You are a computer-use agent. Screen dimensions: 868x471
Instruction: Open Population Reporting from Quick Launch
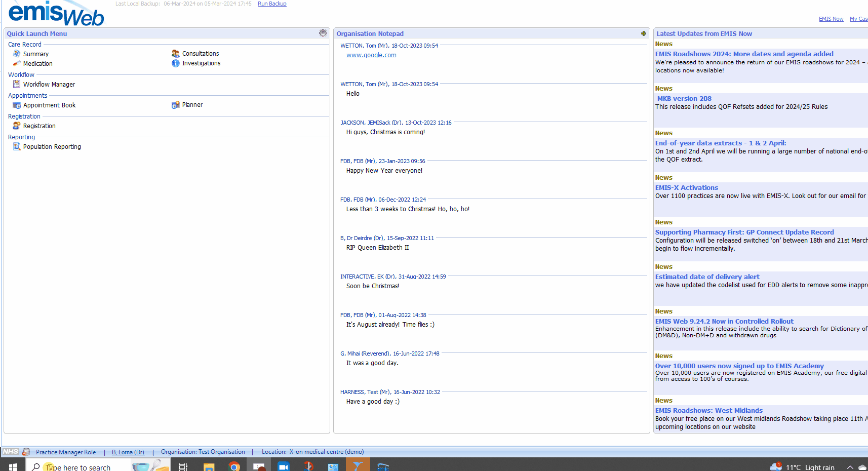pyautogui.click(x=52, y=147)
